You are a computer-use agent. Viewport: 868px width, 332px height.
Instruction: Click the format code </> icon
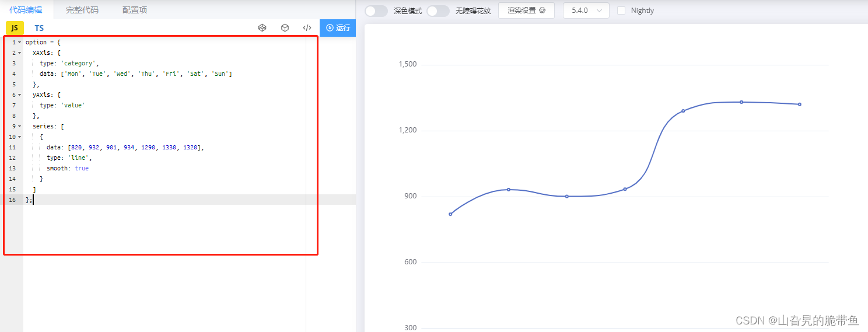tap(307, 27)
